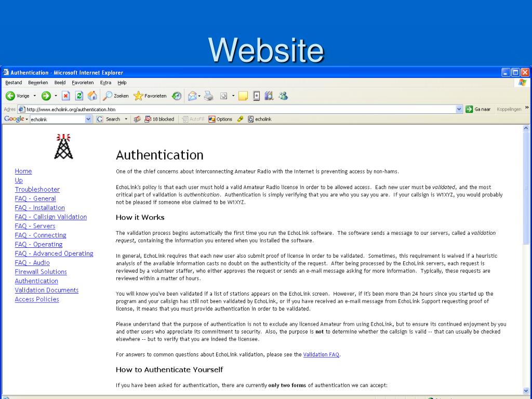Screen dimensions: 532x399
Task: Click the page scrollbar down arrow
Action: coord(526,391)
